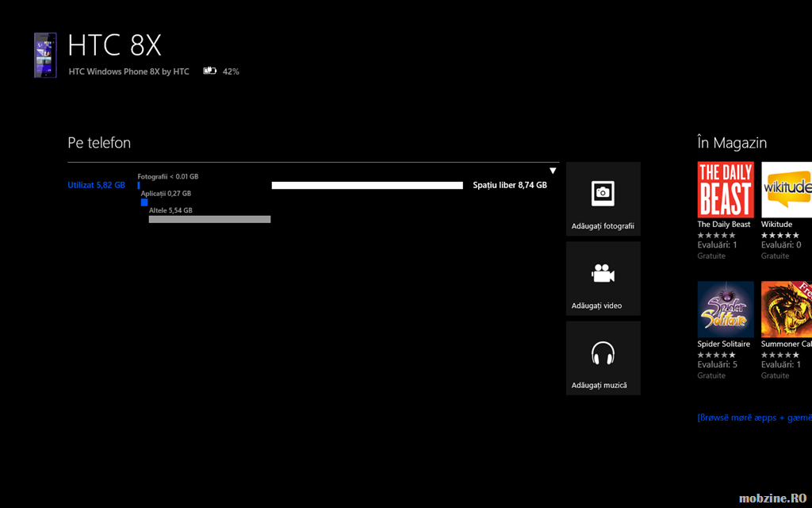Click the 'HTC 8X' device title
812x508 pixels.
point(114,45)
